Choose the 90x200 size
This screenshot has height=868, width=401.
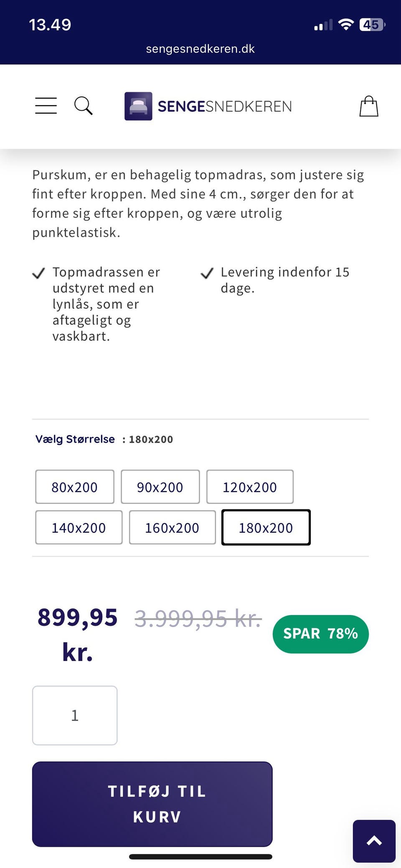click(160, 487)
